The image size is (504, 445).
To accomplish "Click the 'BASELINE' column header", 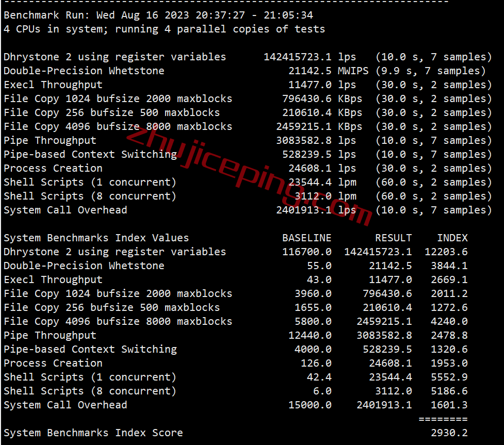I will (x=306, y=238).
